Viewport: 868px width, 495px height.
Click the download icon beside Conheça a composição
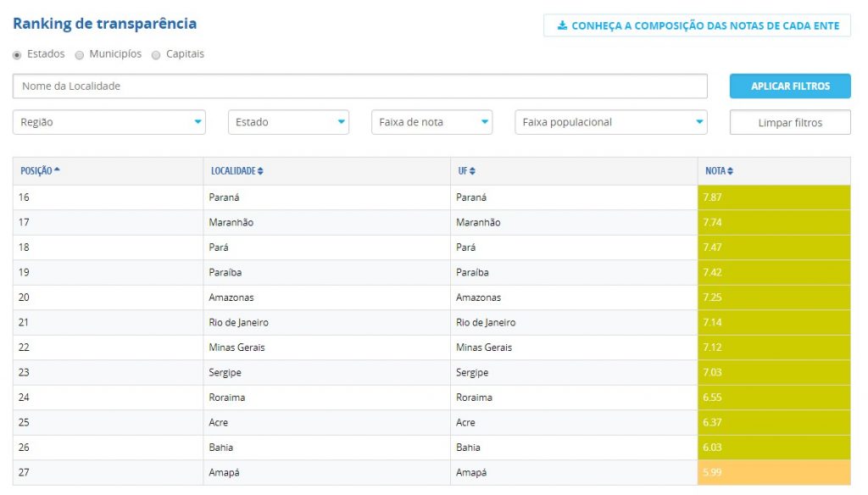(x=562, y=25)
